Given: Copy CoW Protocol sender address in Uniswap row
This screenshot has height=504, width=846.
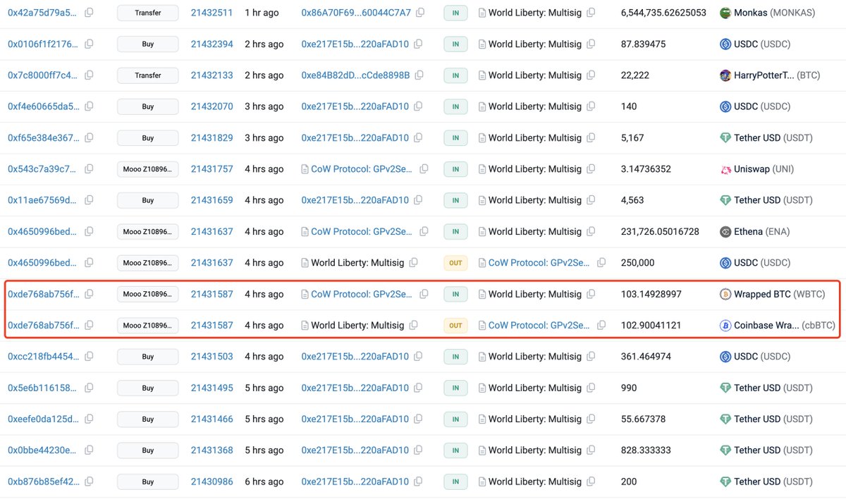Looking at the screenshot, I should tap(424, 169).
